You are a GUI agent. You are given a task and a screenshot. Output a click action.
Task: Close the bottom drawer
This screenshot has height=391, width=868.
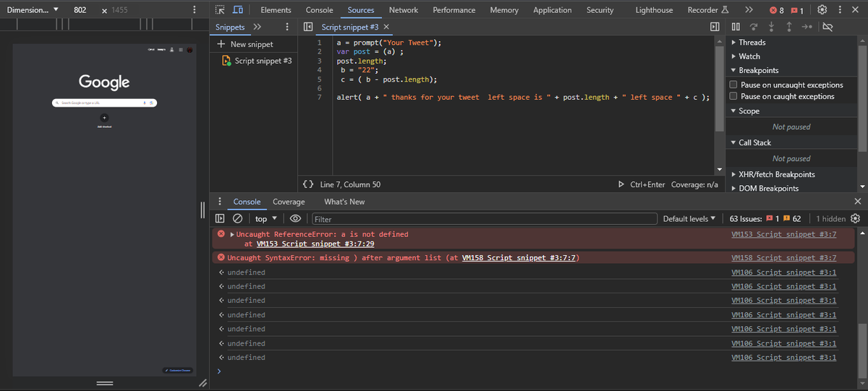(858, 202)
